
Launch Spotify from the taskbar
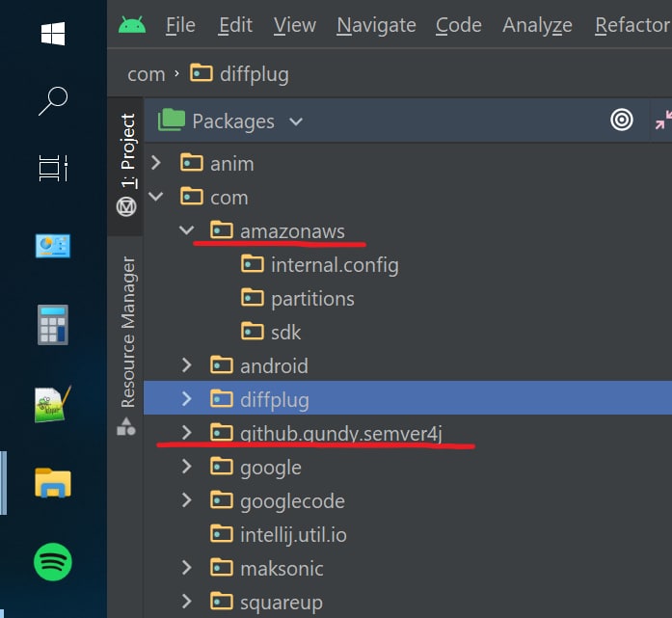tap(53, 562)
